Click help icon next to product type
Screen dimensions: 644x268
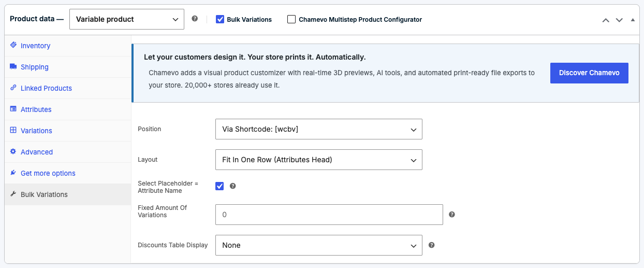tap(195, 19)
